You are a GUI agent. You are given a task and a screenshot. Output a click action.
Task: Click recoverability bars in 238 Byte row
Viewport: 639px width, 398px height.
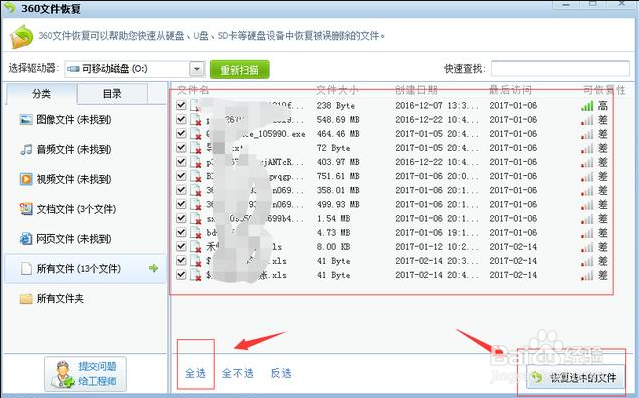587,106
